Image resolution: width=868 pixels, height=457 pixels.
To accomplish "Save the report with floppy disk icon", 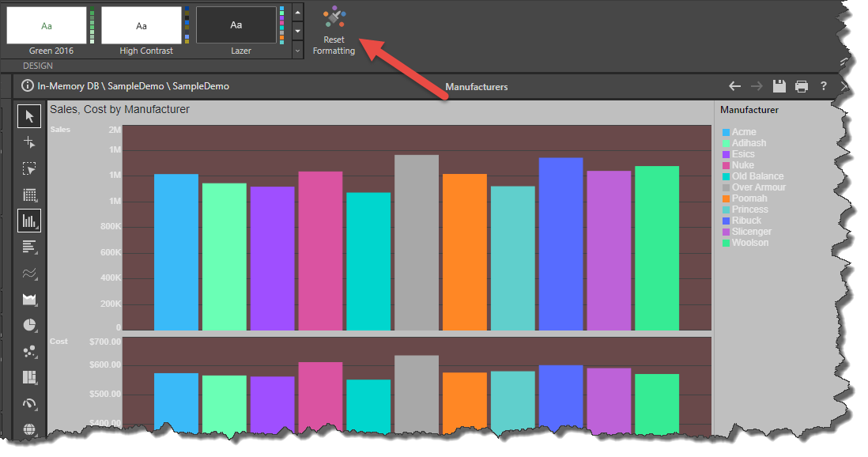I will click(779, 86).
